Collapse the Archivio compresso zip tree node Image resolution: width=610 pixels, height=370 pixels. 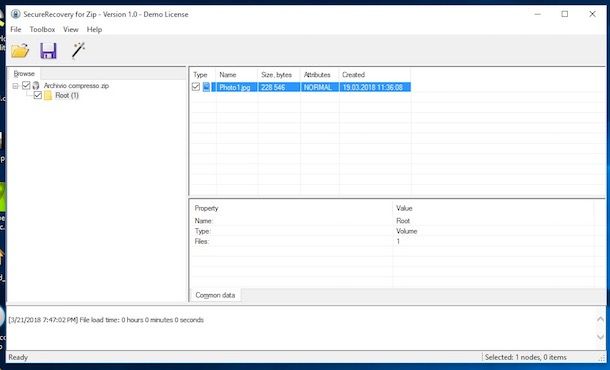15,86
